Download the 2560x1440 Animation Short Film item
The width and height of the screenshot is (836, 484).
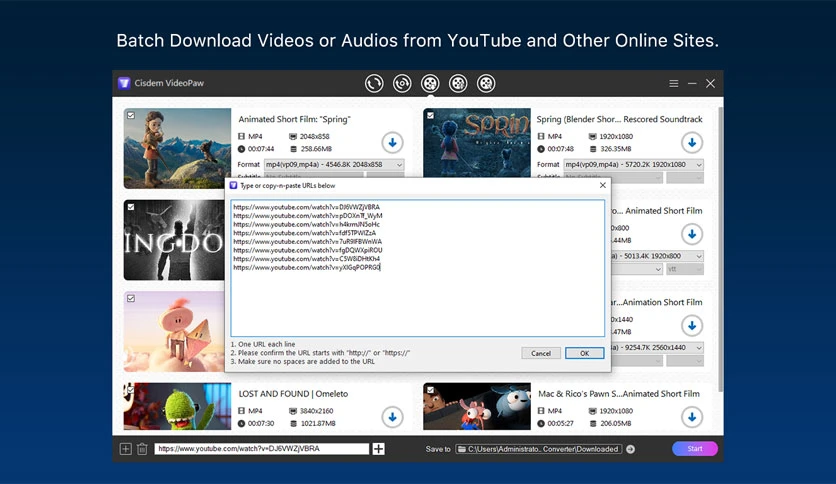[x=692, y=326]
